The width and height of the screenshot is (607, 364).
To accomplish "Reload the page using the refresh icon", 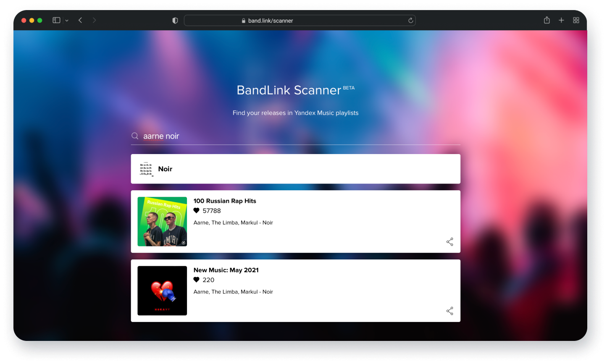I will [410, 21].
